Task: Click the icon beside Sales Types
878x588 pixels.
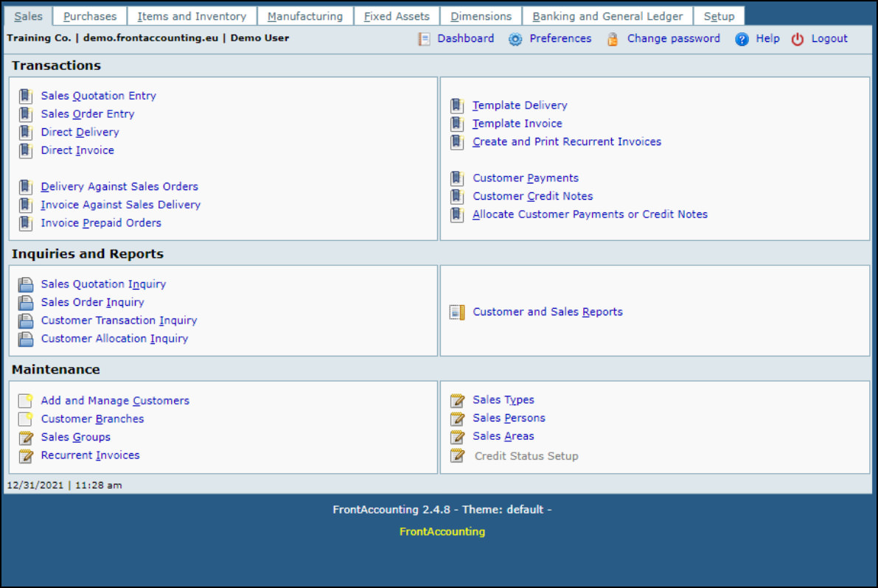Action: point(458,400)
